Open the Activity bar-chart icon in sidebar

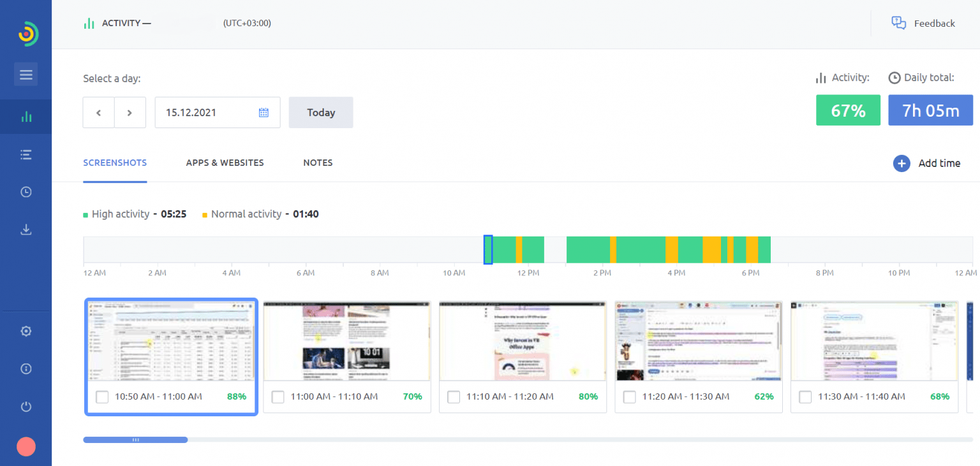[26, 117]
